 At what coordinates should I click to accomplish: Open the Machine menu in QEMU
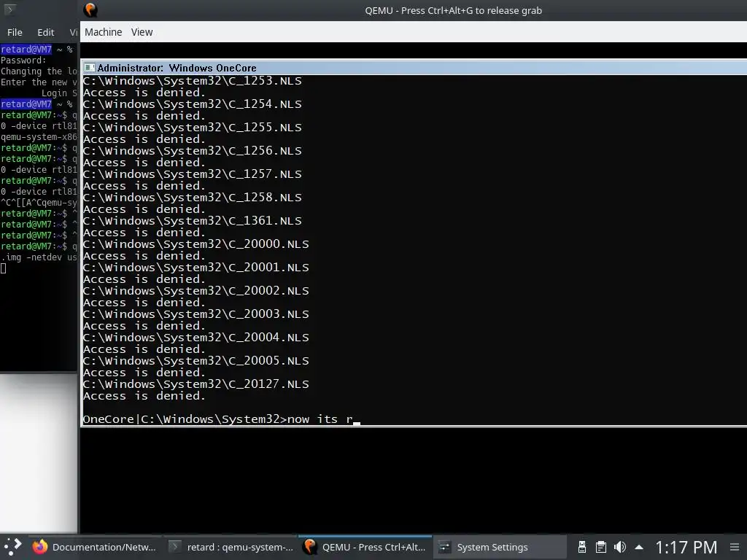pyautogui.click(x=104, y=32)
